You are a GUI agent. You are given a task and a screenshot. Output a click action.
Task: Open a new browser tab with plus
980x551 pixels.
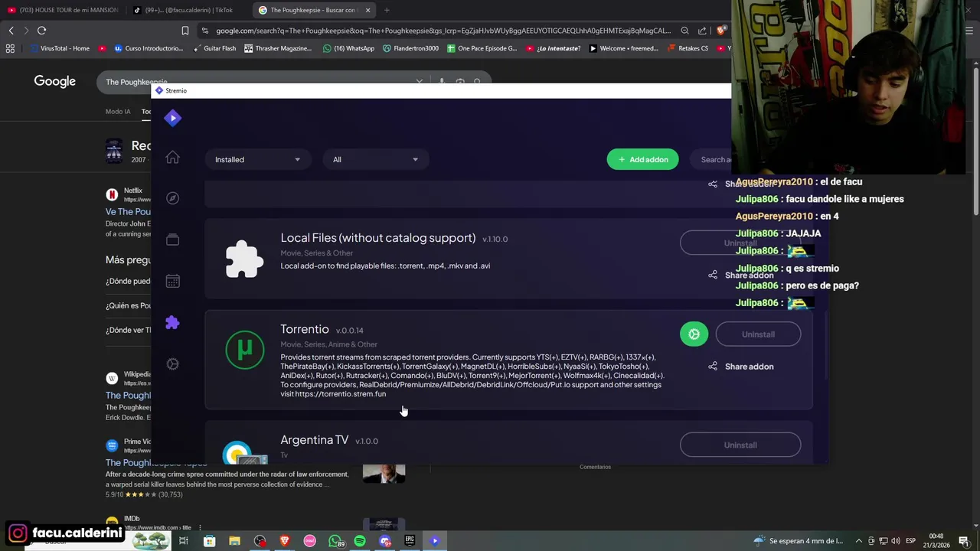[387, 10]
